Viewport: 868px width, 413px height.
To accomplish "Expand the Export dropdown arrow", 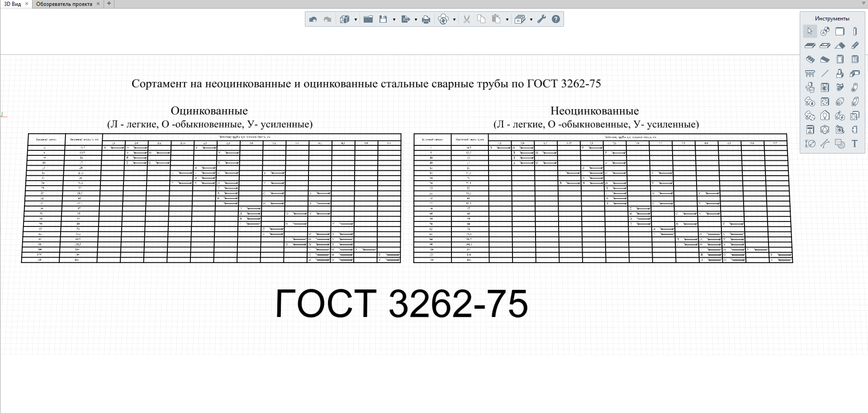I will pyautogui.click(x=416, y=19).
